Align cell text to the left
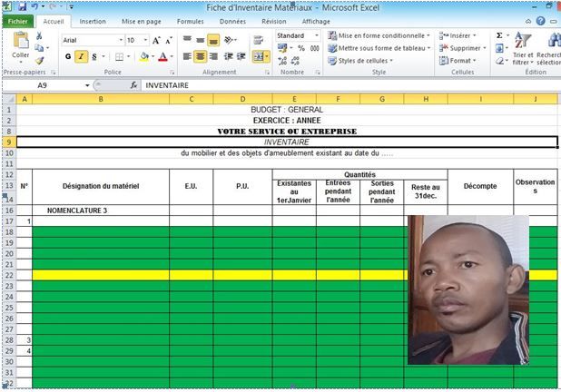Image resolution: width=561 pixels, height=392 pixels. pyautogui.click(x=187, y=56)
